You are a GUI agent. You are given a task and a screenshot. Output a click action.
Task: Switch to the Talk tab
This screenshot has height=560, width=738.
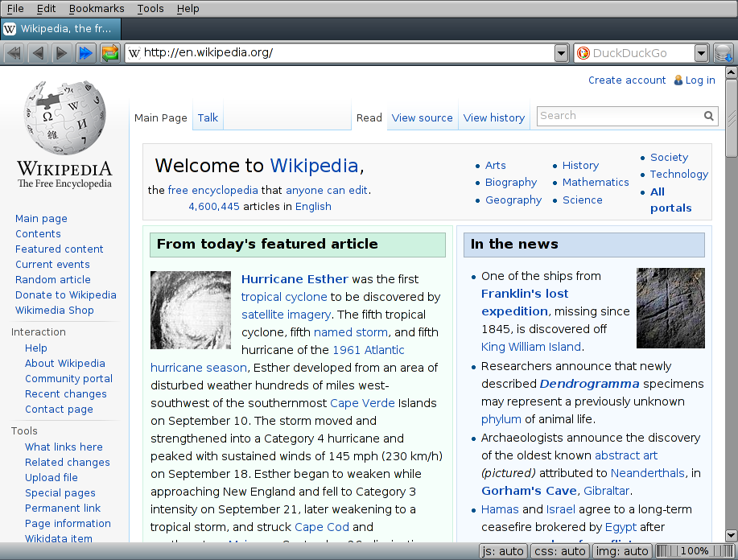coord(208,117)
